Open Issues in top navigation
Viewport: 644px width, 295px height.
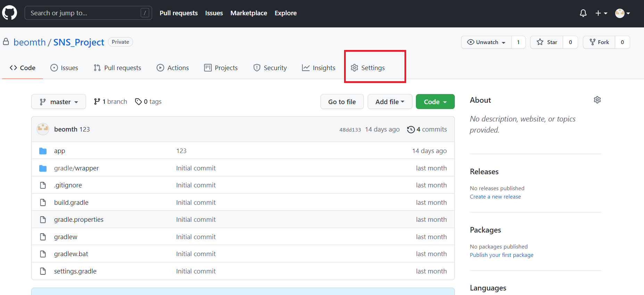pyautogui.click(x=214, y=13)
